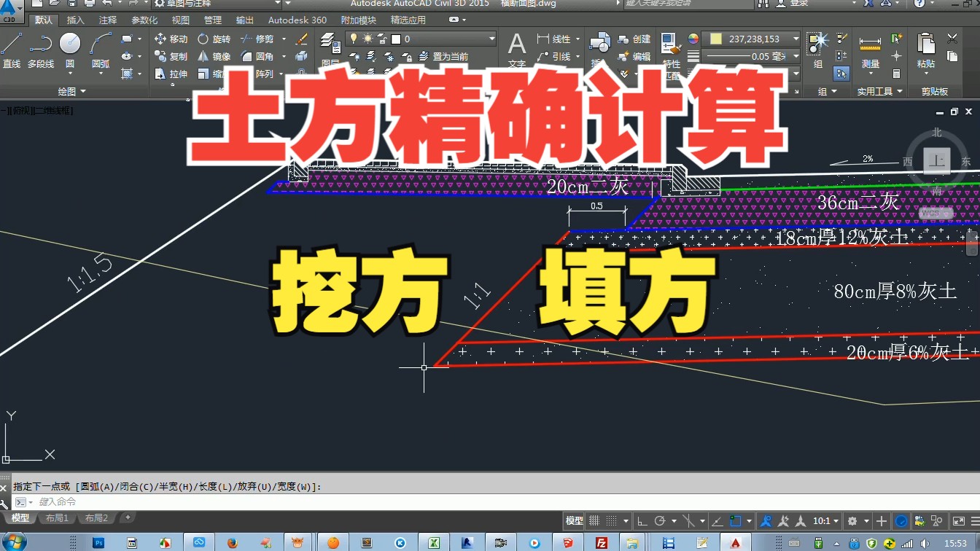Click the 旋转 (Rotate) tool

coord(214,39)
